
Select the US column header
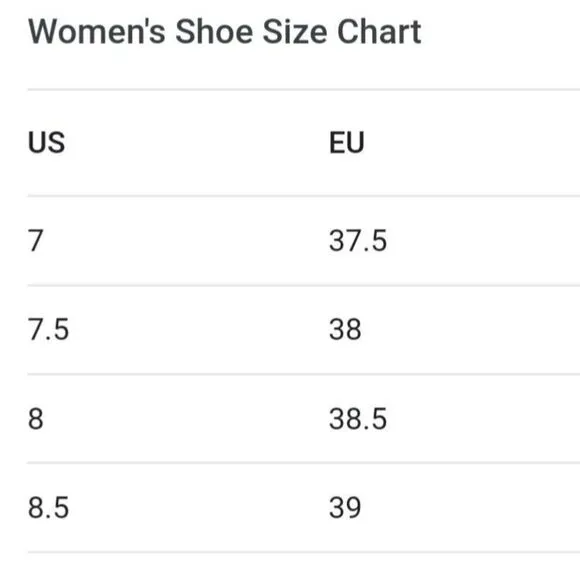[47, 142]
